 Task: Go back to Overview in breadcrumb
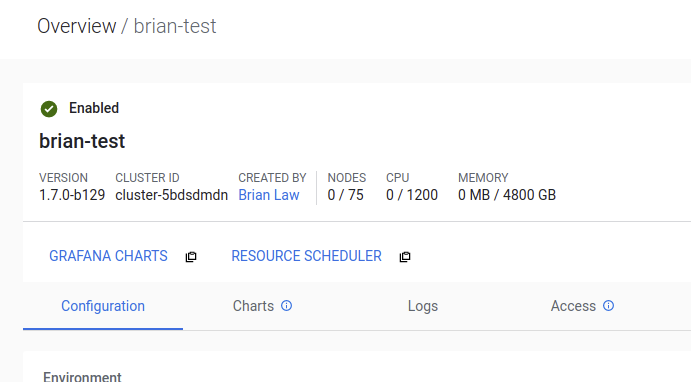[77, 26]
